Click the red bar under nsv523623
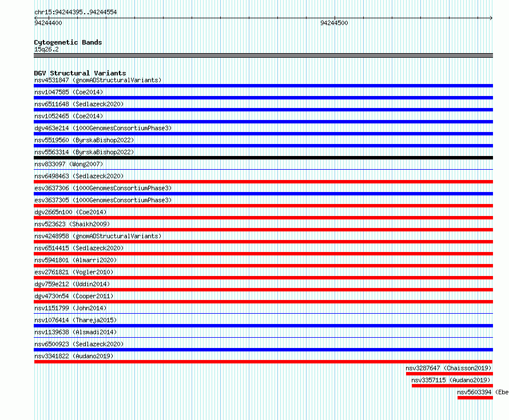Viewport: 509px width, 420px height. (x=263, y=230)
